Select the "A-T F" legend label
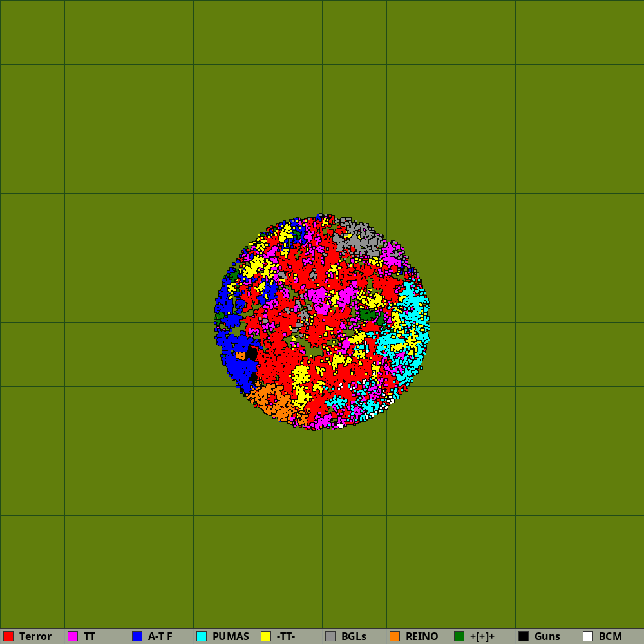Screen dimensions: 644x644 [x=160, y=637]
